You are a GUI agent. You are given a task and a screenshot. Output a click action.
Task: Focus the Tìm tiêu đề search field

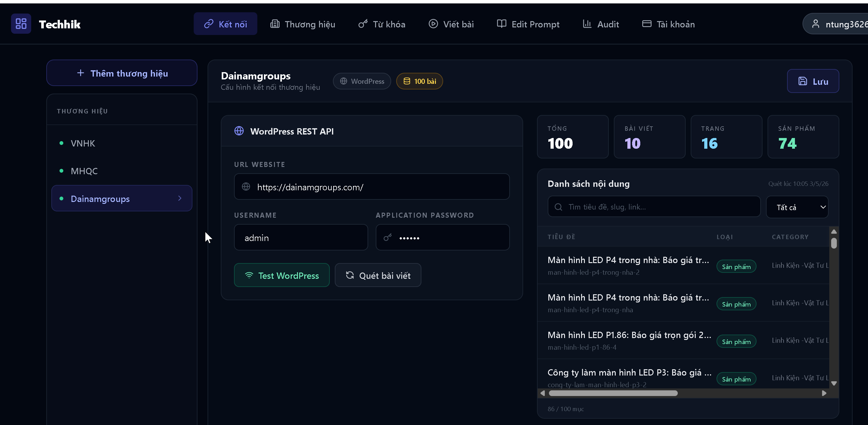[x=654, y=207]
